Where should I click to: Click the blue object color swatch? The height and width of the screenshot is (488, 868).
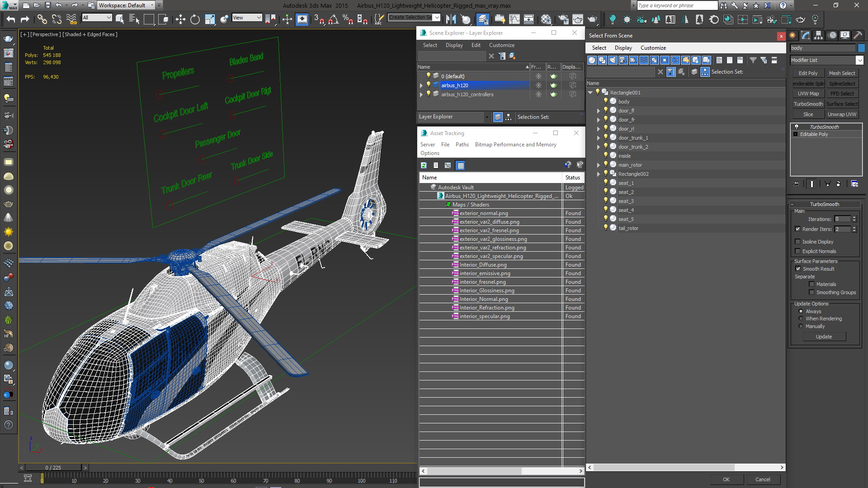click(861, 48)
